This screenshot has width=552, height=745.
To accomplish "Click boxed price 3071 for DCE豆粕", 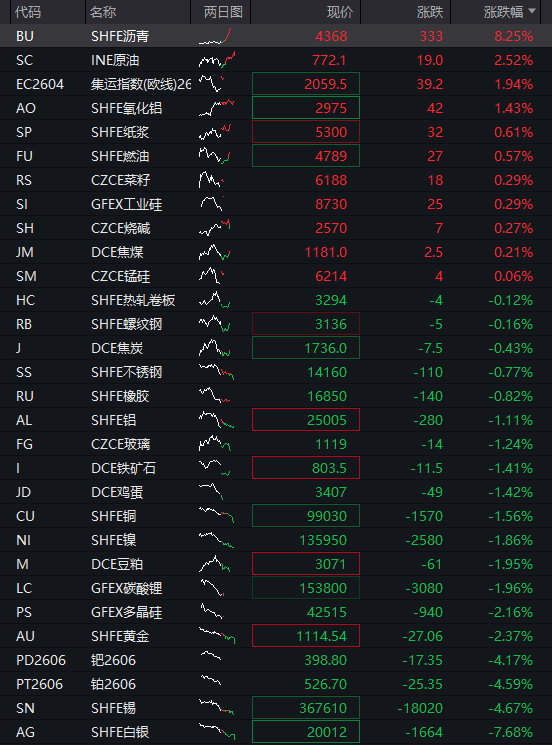I will 306,564.
